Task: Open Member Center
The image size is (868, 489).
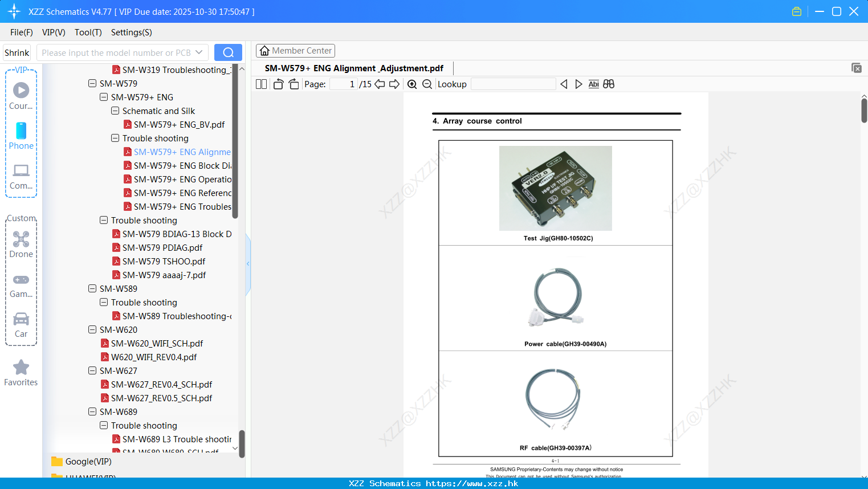Action: 295,51
